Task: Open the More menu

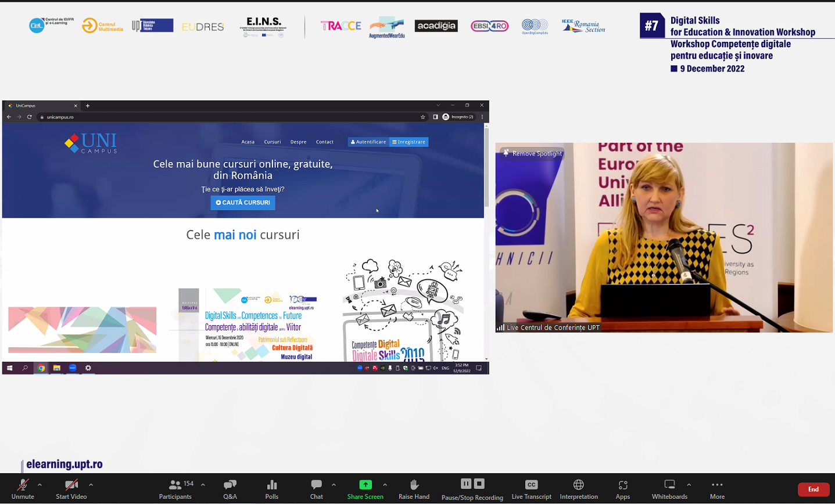Action: [717, 488]
